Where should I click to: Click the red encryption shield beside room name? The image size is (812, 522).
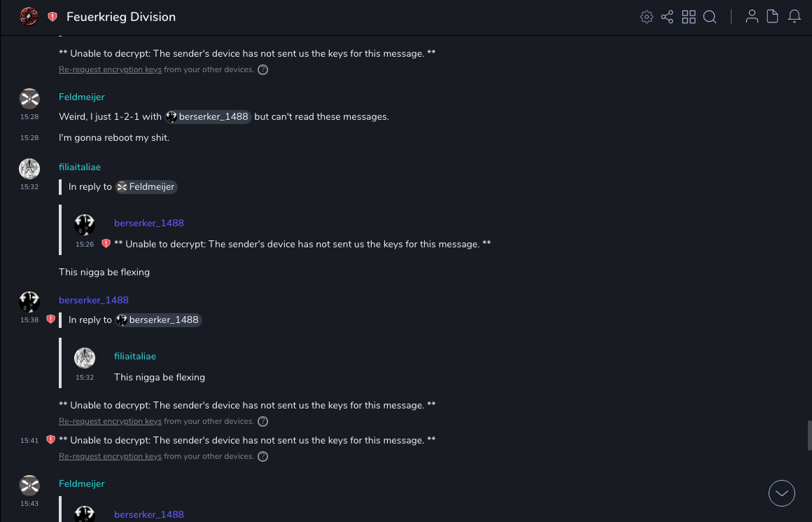click(x=52, y=17)
